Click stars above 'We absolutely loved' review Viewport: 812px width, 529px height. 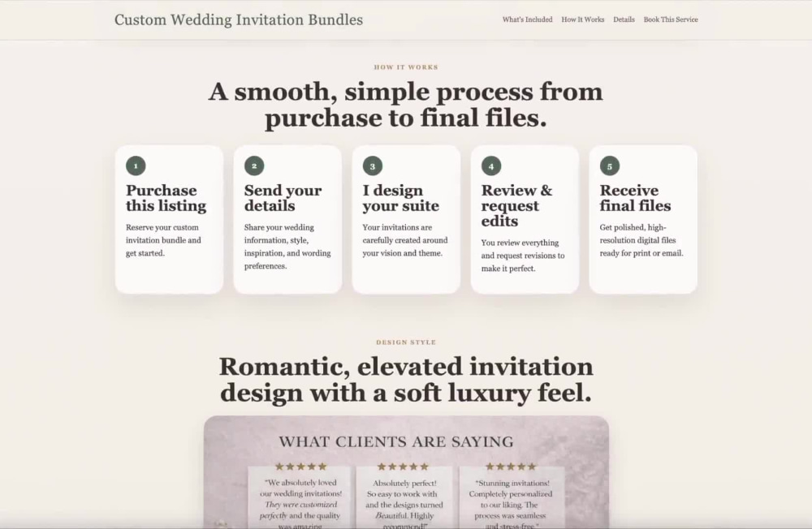(x=301, y=467)
